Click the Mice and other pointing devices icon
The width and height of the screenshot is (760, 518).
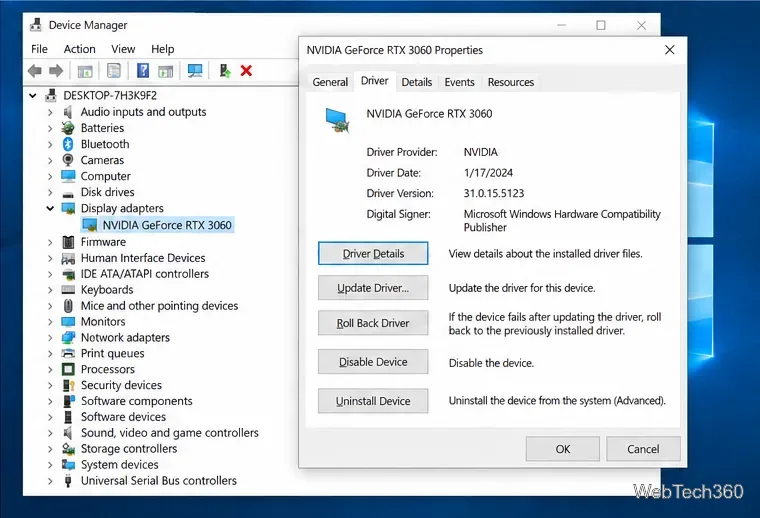[x=68, y=306]
